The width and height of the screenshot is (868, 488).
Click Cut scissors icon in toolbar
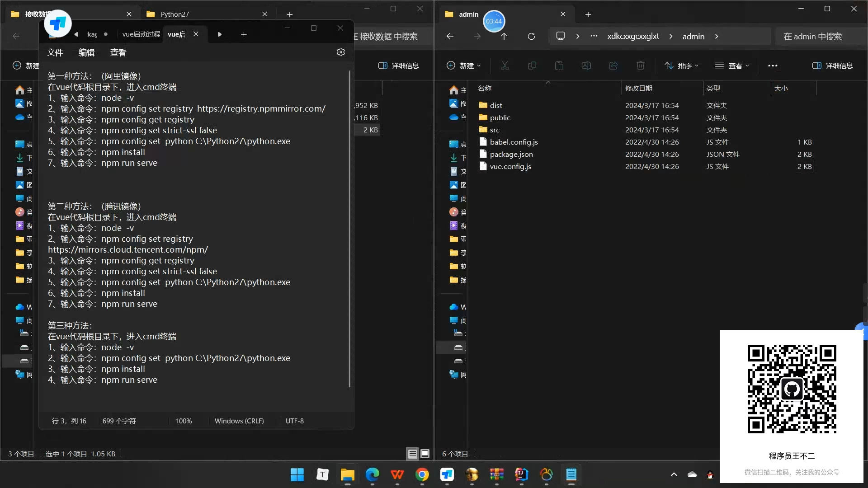505,66
